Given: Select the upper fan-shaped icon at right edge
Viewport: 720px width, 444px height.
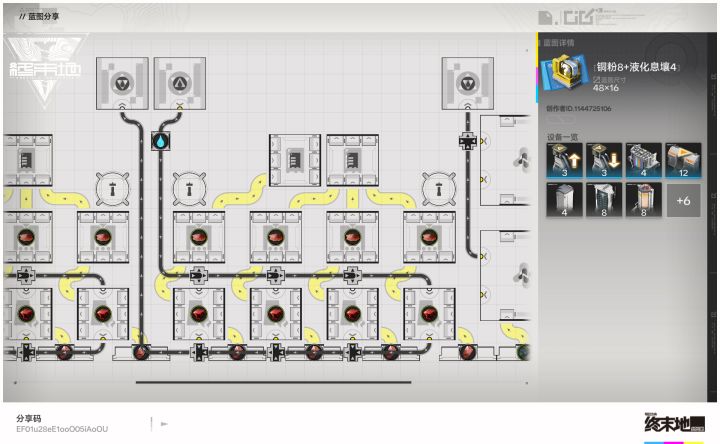Looking at the screenshot, I should pyautogui.click(x=522, y=159).
